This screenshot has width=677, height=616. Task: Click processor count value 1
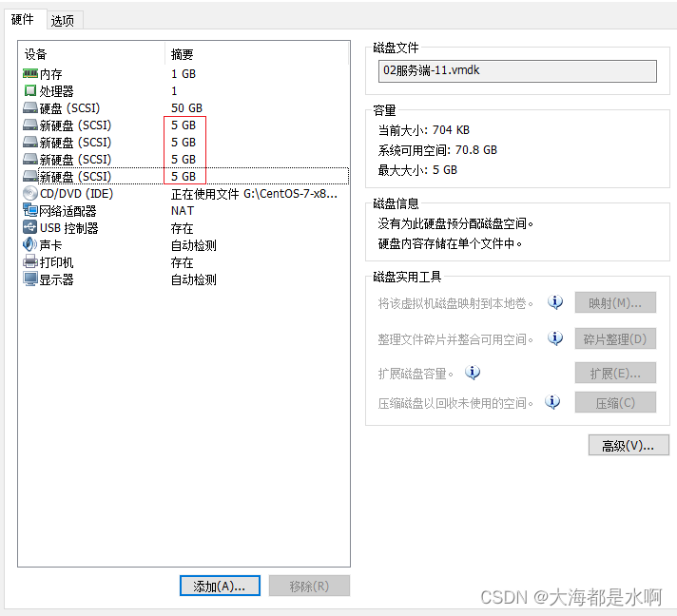(174, 91)
